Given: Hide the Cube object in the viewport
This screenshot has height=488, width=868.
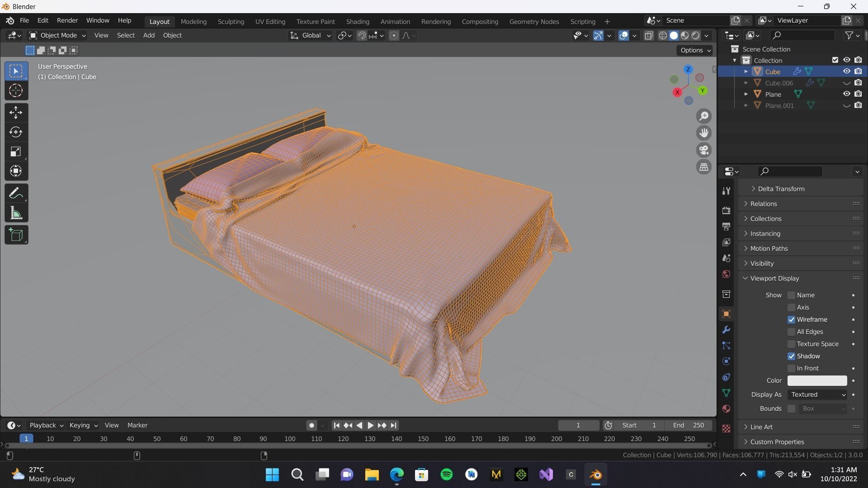Looking at the screenshot, I should [x=846, y=71].
